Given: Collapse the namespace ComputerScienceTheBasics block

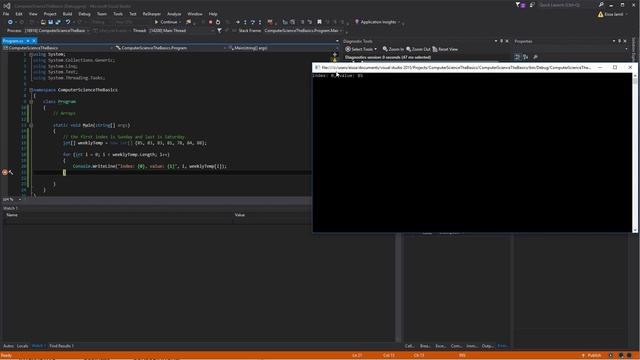Looking at the screenshot, I should point(31,90).
